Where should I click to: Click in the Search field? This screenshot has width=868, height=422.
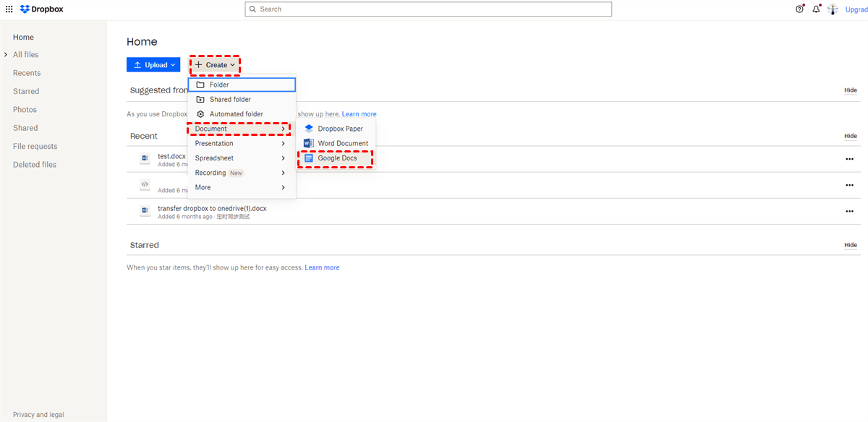coord(428,9)
